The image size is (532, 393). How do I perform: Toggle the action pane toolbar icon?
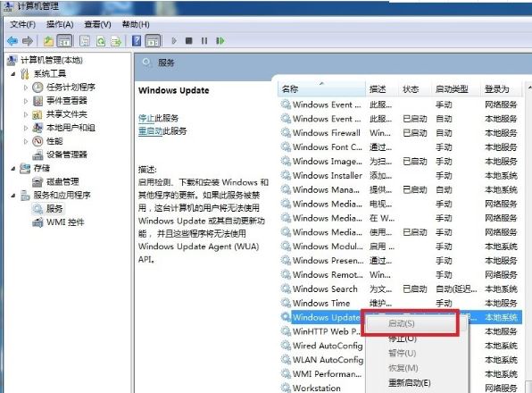tap(153, 41)
